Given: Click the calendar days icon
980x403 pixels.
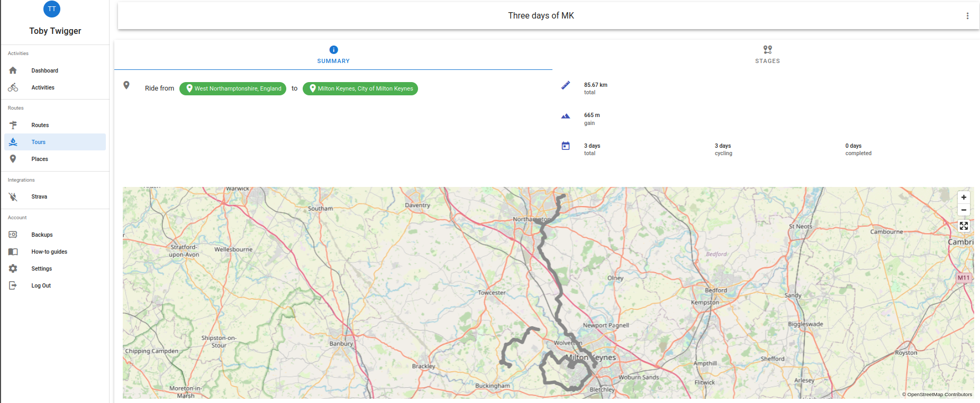Looking at the screenshot, I should (x=566, y=146).
